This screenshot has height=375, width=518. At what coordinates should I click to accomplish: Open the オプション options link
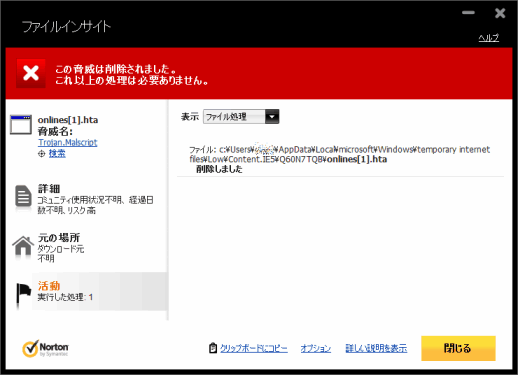click(x=316, y=348)
